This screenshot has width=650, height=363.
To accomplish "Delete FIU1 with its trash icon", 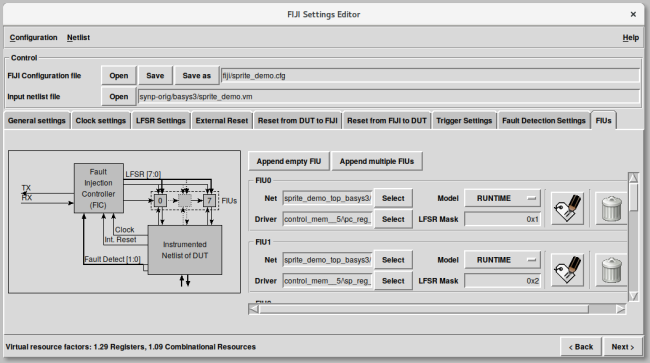I will 611,270.
